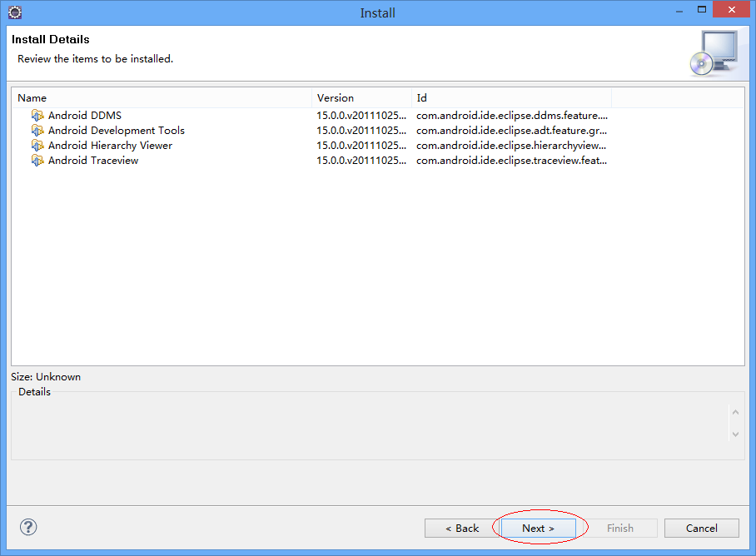
Task: Click the com.android.ide.eclipse.adt.feature id cell
Action: 511,131
